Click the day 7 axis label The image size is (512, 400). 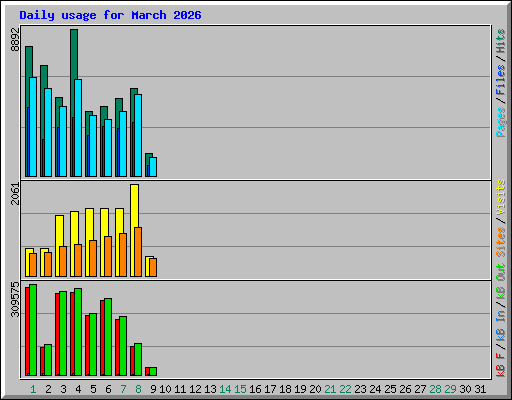[123, 389]
